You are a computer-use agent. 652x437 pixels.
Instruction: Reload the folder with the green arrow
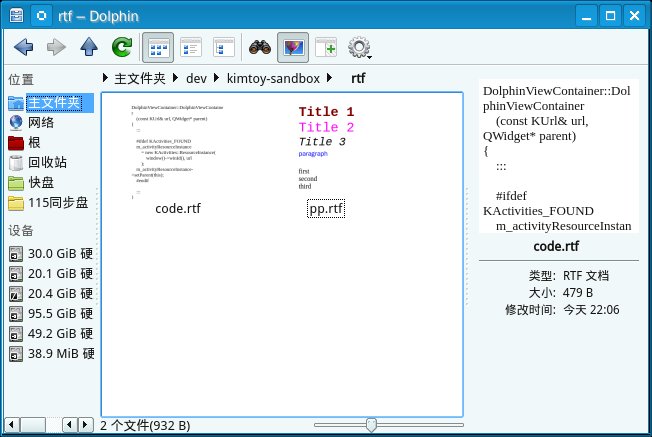(x=122, y=47)
